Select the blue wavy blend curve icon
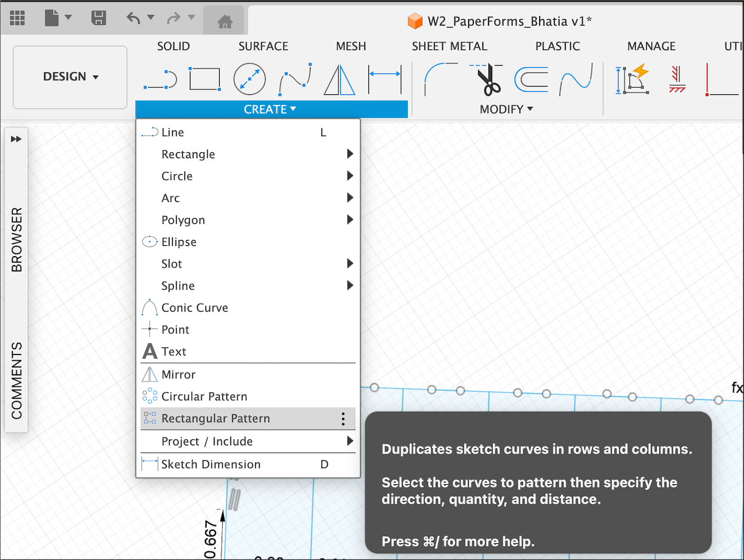Image resolution: width=744 pixels, height=560 pixels. tap(576, 79)
